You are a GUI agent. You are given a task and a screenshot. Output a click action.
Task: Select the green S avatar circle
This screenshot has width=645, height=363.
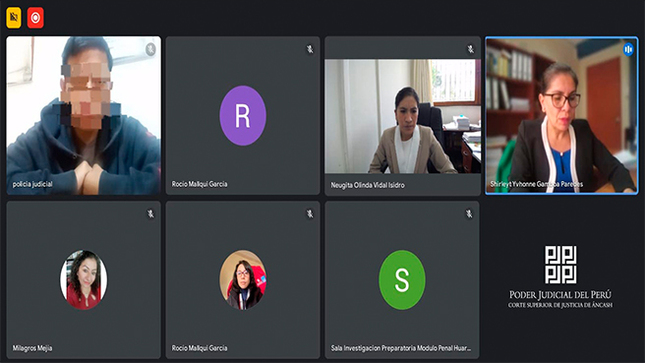(x=402, y=280)
